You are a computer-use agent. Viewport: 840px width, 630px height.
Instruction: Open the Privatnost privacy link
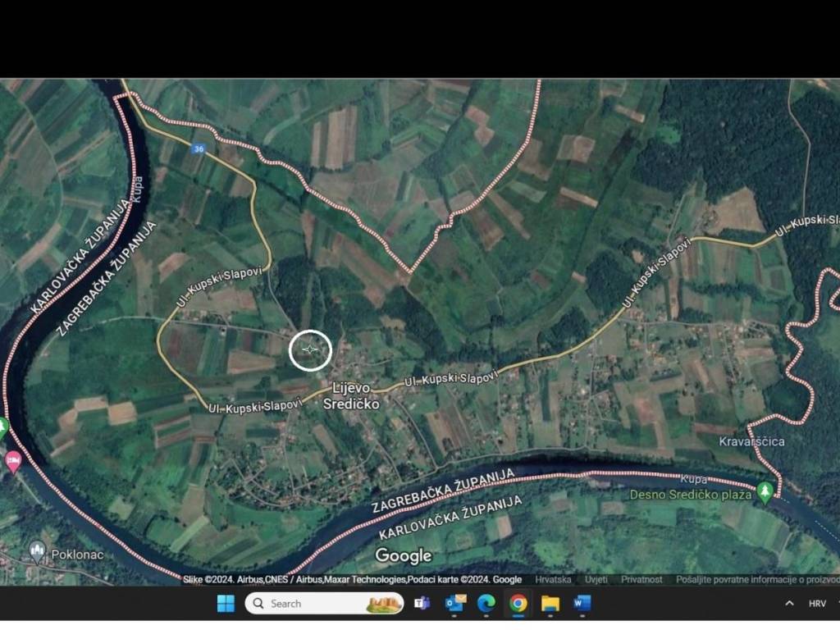pyautogui.click(x=641, y=580)
